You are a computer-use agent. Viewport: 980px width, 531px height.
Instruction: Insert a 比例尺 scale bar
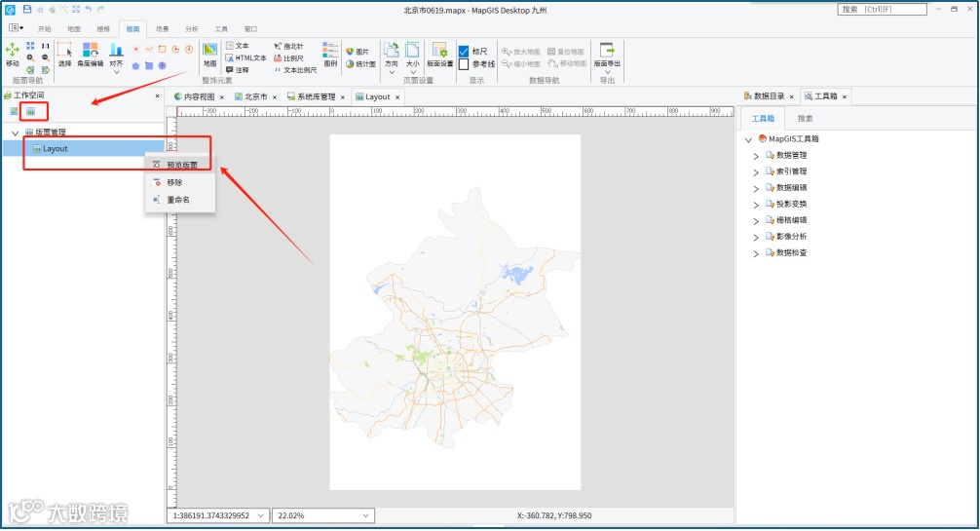click(x=288, y=57)
